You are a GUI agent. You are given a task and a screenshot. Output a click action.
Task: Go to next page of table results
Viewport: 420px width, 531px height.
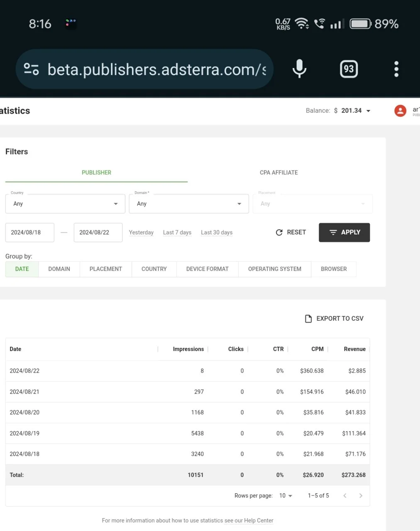[361, 496]
